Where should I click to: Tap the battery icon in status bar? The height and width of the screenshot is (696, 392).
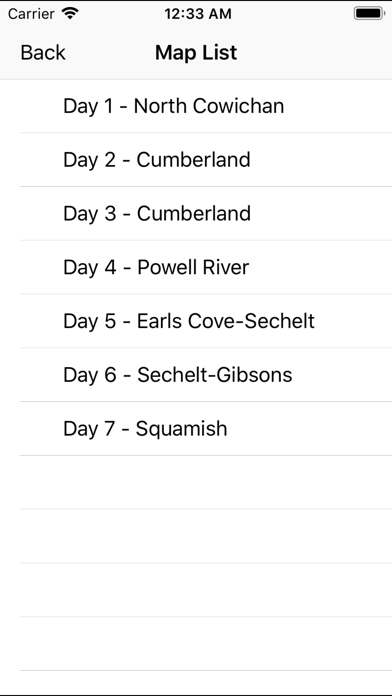369,13
